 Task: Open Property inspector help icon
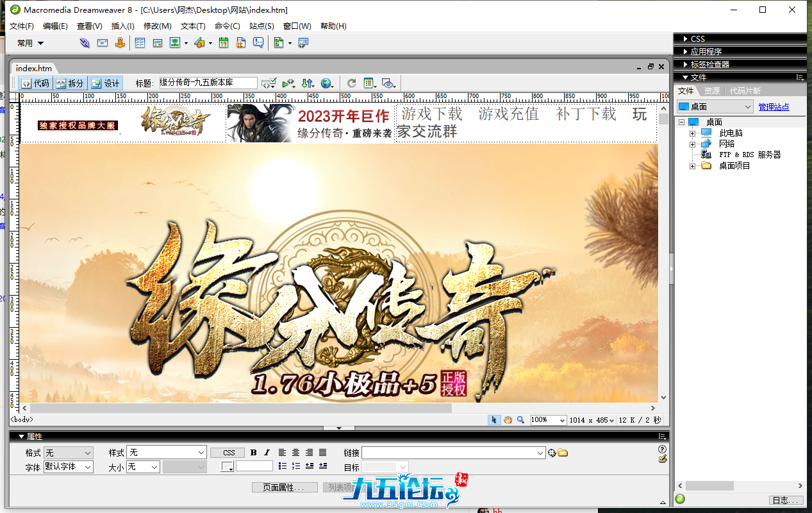(663, 450)
